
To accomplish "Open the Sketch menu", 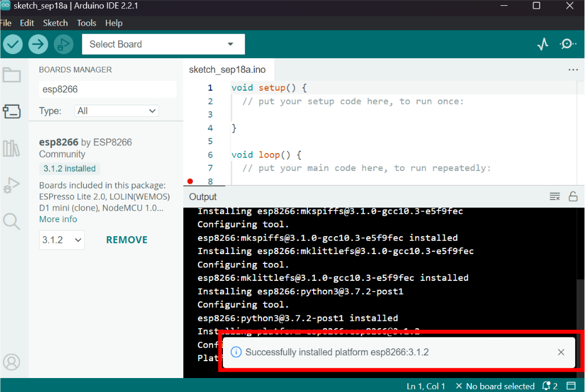I will pos(55,23).
